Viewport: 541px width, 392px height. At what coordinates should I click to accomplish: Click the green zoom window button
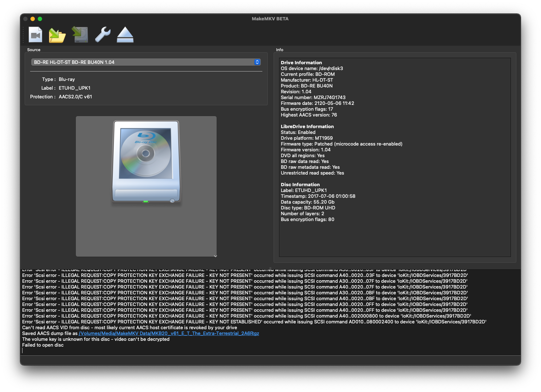[x=40, y=19]
